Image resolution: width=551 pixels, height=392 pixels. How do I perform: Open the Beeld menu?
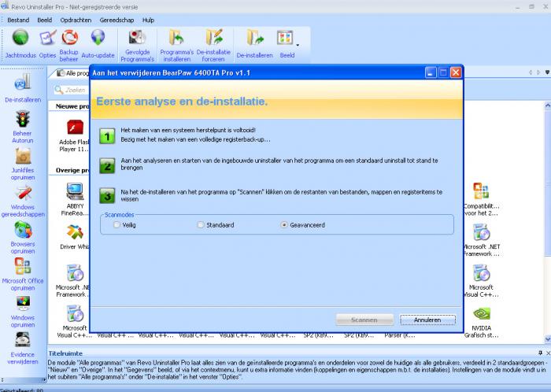[44, 20]
